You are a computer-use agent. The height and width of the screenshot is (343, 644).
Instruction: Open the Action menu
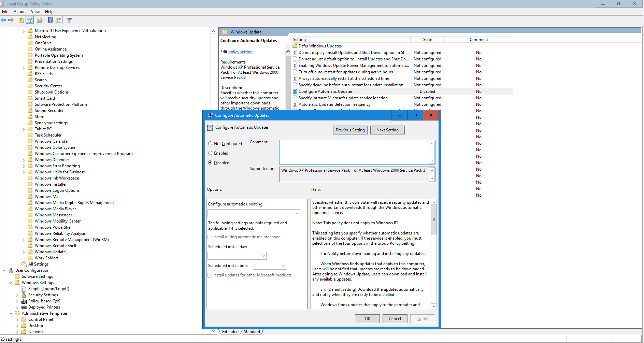pos(19,12)
